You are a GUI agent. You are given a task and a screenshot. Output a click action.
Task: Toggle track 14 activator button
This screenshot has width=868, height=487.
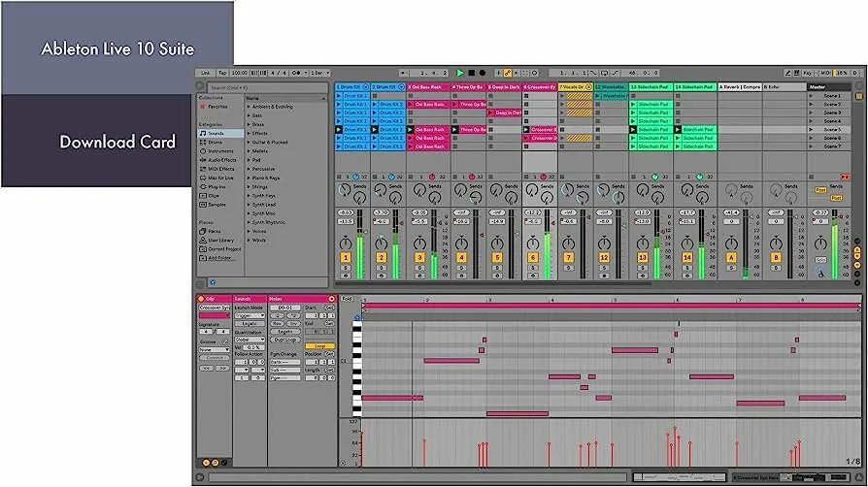[x=687, y=257]
